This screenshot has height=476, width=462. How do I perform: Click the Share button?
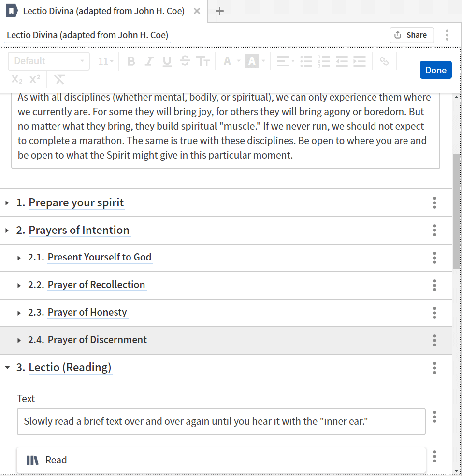click(411, 35)
